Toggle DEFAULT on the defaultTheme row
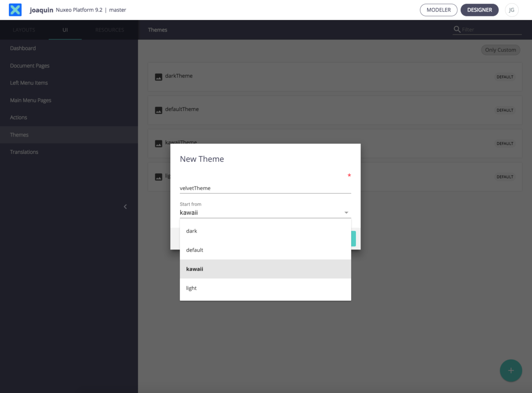 [x=505, y=110]
